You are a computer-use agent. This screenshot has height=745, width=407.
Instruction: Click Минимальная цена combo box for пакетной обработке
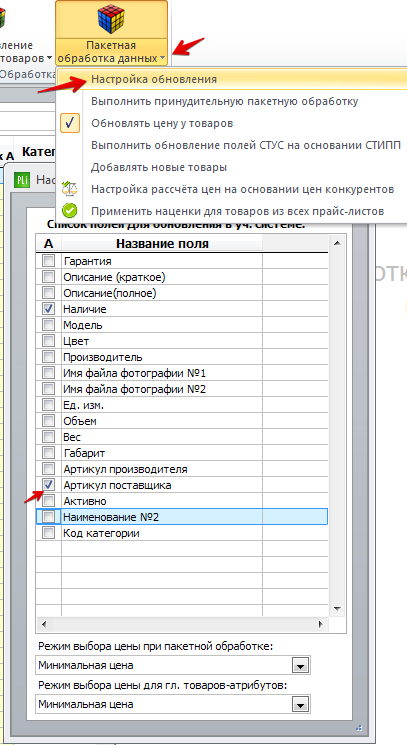tap(173, 666)
